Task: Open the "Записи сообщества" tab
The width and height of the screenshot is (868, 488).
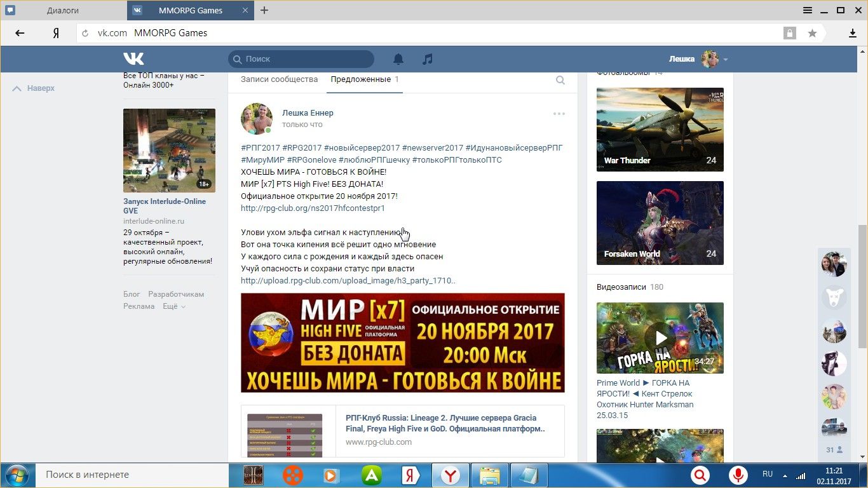Action: [279, 79]
